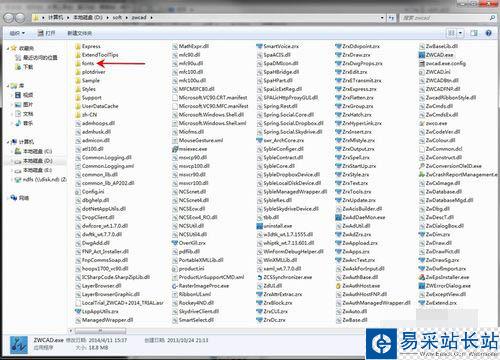Open the view options dropdown arrow
Image resolution: width=500 pixels, height=360 pixels.
pos(460,33)
